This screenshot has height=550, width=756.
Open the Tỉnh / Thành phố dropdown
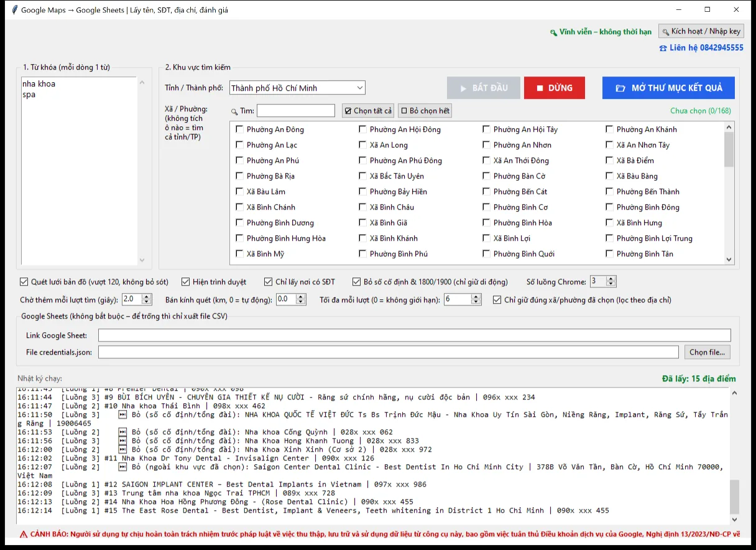click(x=297, y=88)
